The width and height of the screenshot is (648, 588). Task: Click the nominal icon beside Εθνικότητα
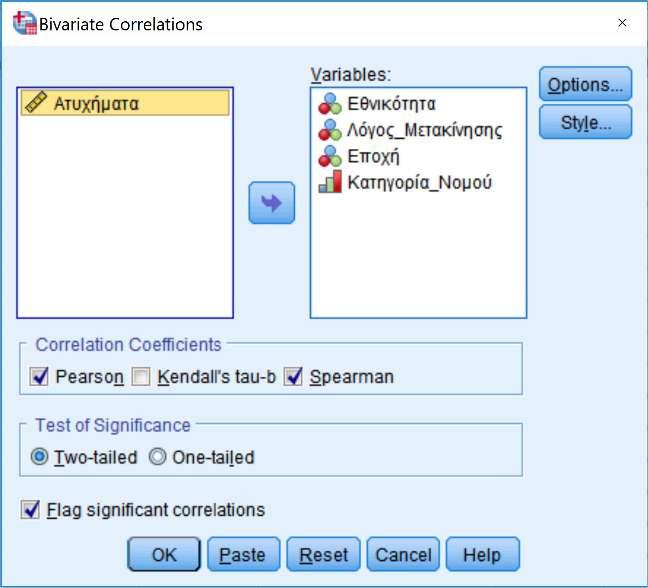(x=330, y=104)
